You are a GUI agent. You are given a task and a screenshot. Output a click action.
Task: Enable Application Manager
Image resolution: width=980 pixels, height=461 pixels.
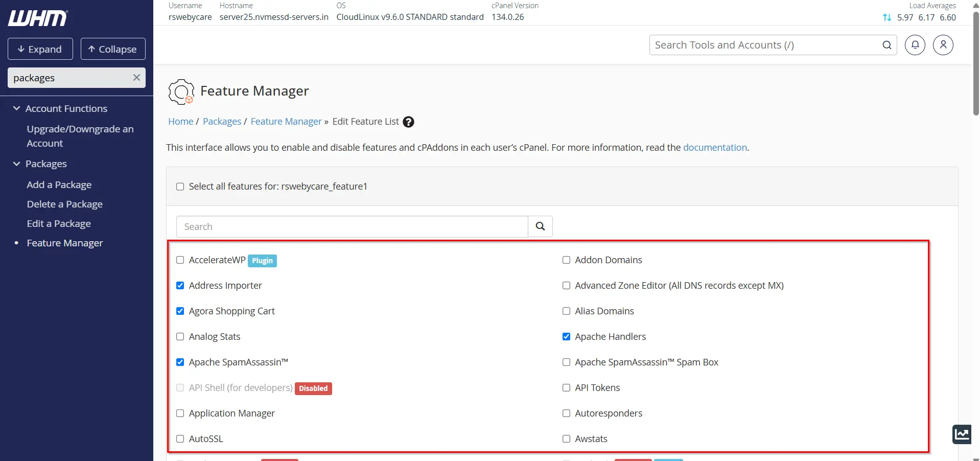tap(180, 413)
